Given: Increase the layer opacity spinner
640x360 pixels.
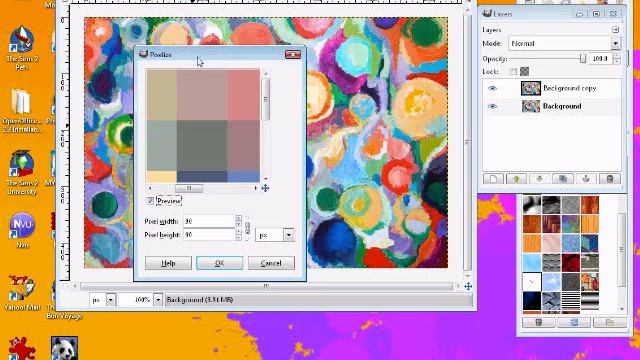Looking at the screenshot, I should click(617, 56).
